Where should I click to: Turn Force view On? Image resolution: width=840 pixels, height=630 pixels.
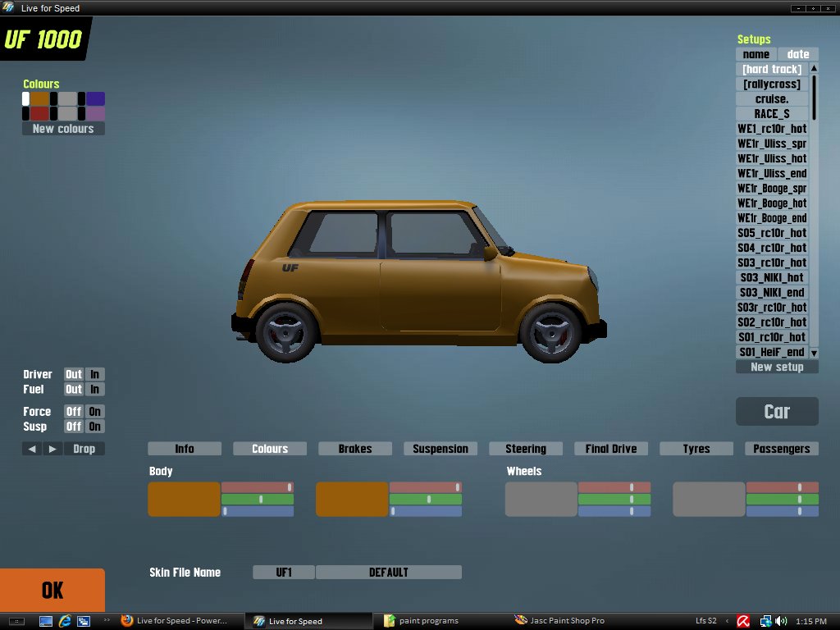(95, 412)
